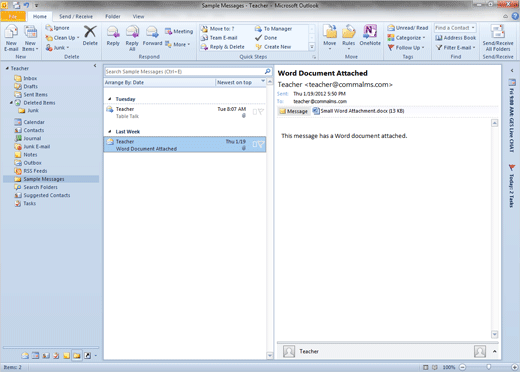This screenshot has width=520, height=372.
Task: Click the Reply All icon
Action: tap(132, 38)
